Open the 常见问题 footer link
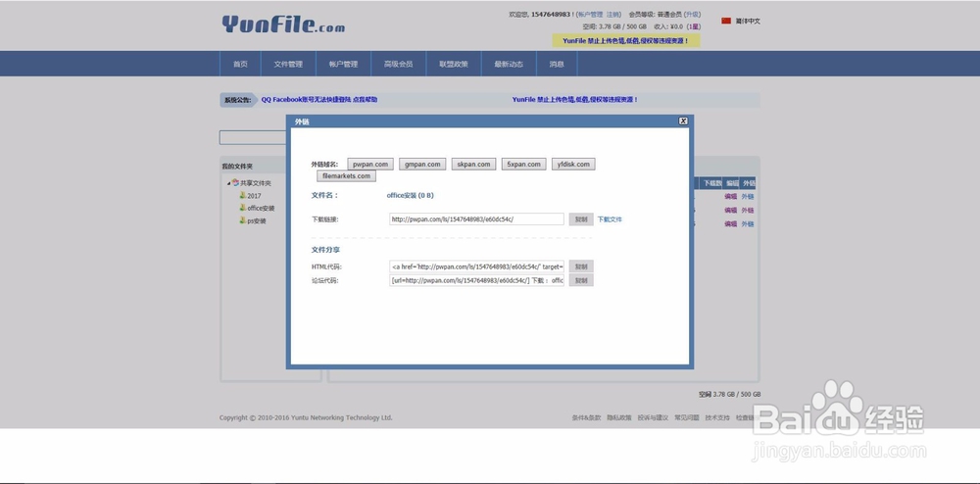The width and height of the screenshot is (980, 484). point(687,417)
